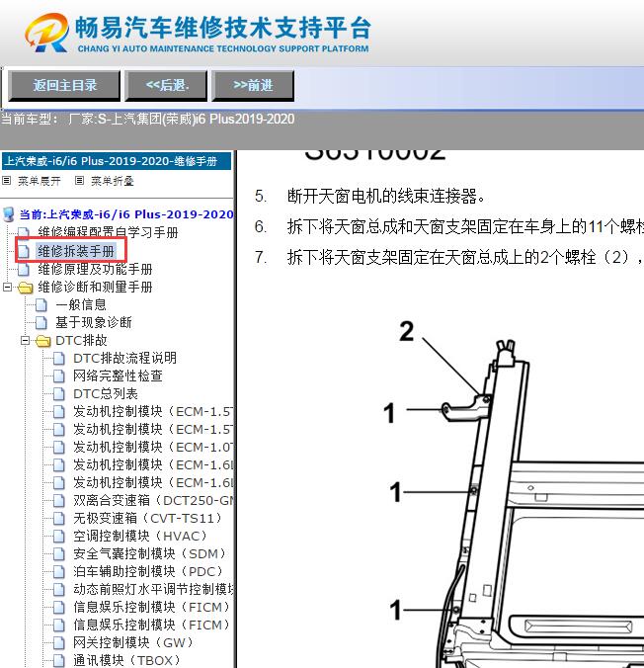This screenshot has width=644, height=668.
Task: Click the folder icon of 维修诊断和测量手册
Action: pos(25,288)
